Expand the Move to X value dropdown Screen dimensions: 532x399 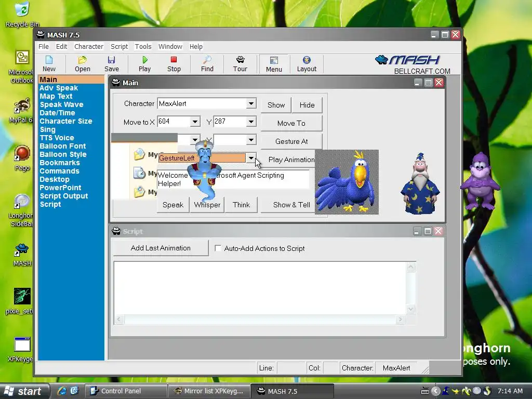click(x=195, y=122)
